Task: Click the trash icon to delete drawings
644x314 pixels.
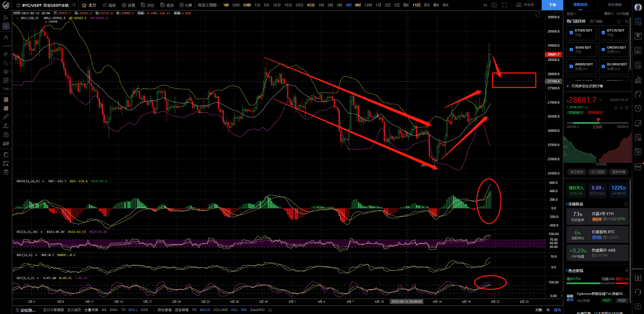Action: tap(6, 172)
